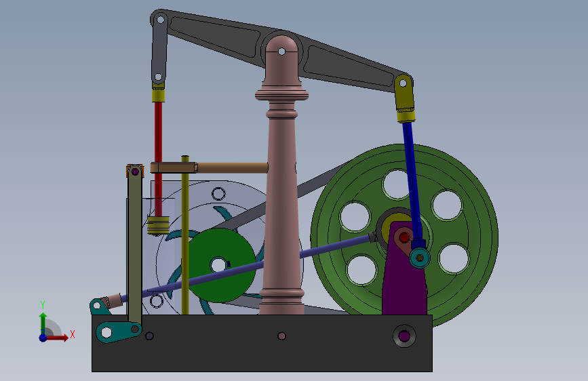The height and width of the screenshot is (381, 588).
Task: Select the red piston rod
Action: [x=158, y=159]
